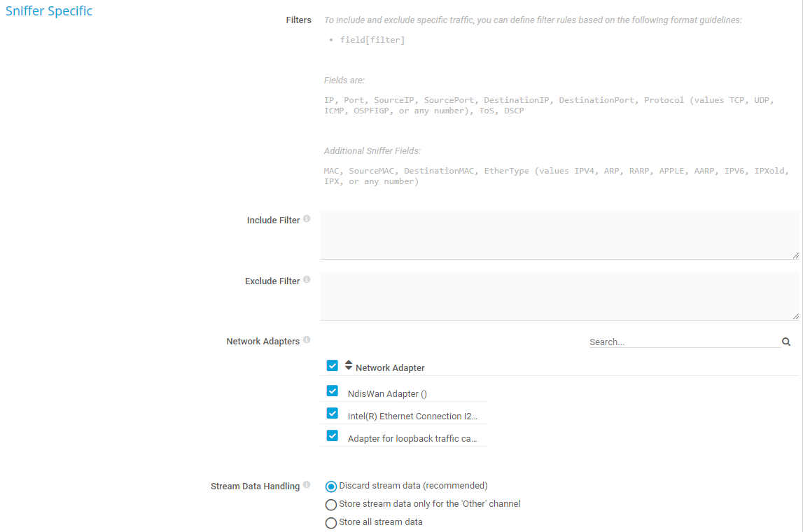The image size is (803, 532).
Task: Click the Exclude Filter help icon
Action: [307, 280]
